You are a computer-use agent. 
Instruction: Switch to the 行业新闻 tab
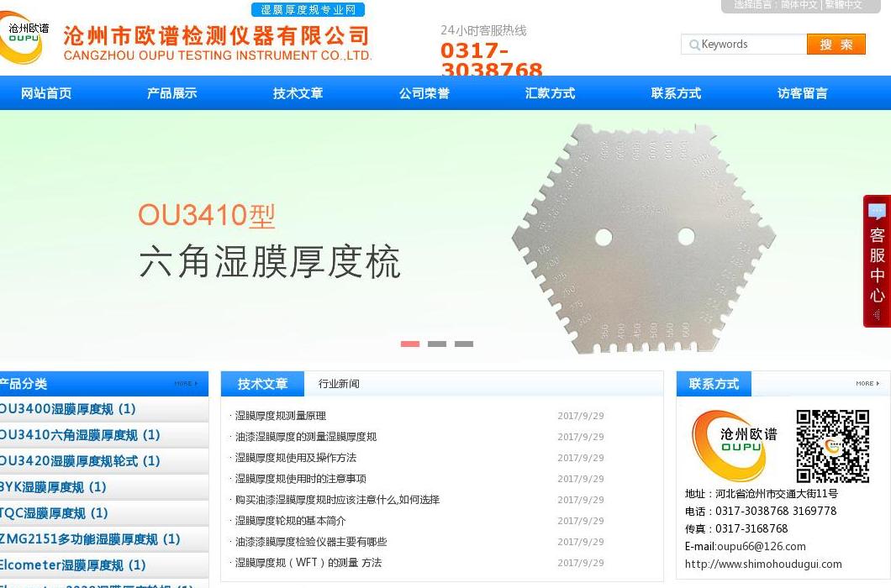click(339, 384)
